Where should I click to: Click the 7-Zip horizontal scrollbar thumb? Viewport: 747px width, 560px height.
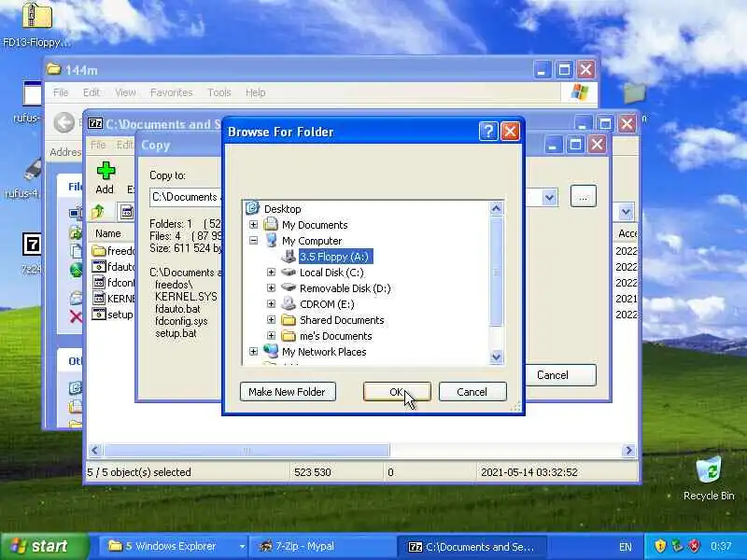[x=247, y=450]
